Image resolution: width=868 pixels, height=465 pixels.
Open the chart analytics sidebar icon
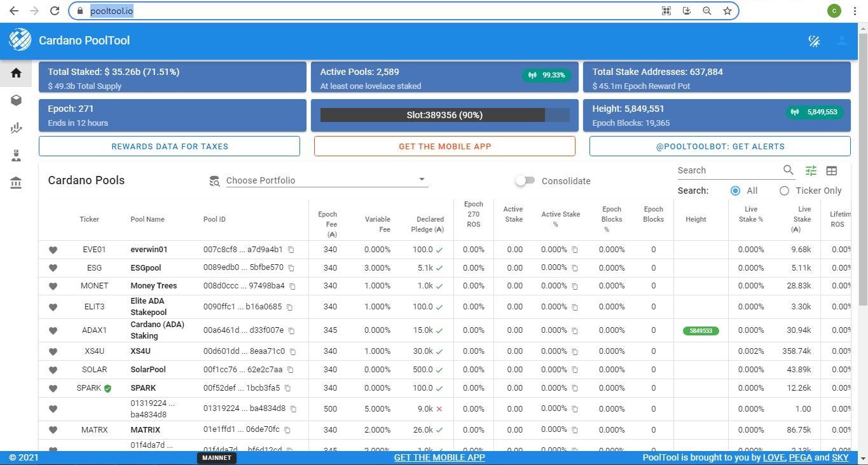coord(16,128)
